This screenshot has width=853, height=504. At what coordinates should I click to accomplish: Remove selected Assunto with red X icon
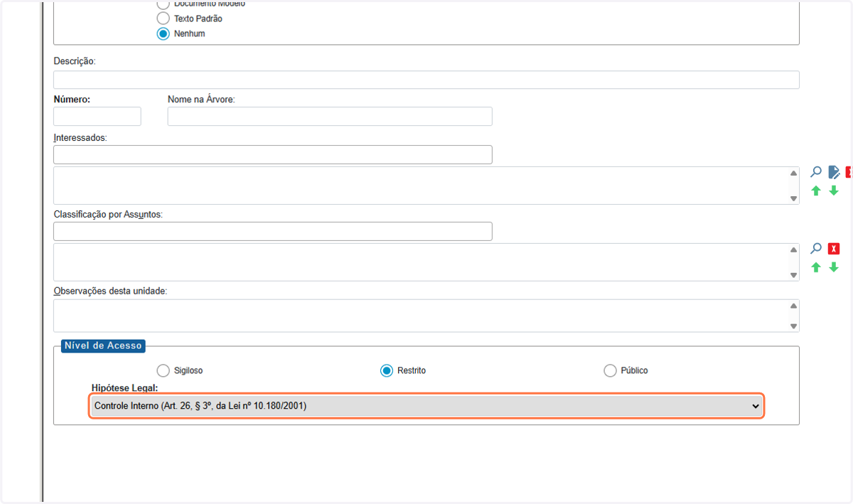point(834,249)
